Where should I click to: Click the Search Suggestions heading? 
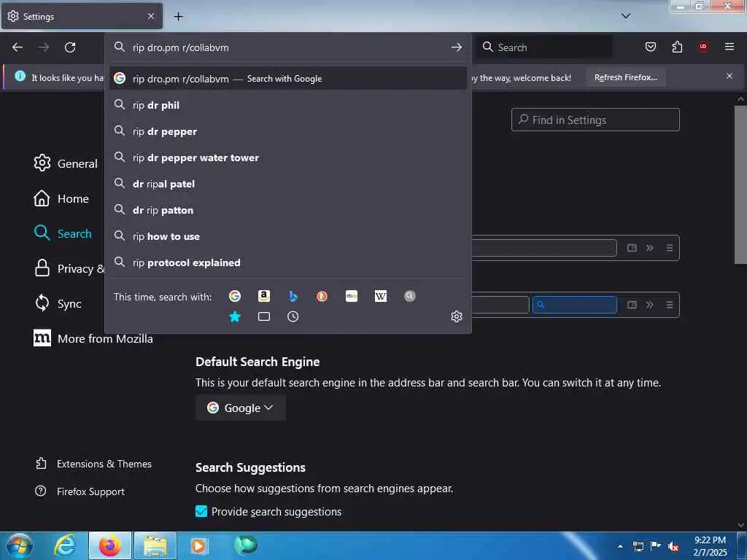251,467
